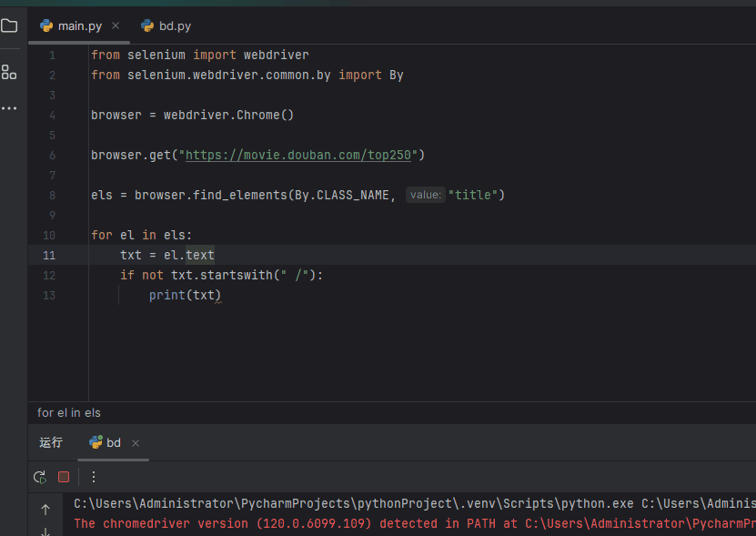Open the Structure tool window icon
Image resolution: width=756 pixels, height=536 pixels.
coord(10,72)
